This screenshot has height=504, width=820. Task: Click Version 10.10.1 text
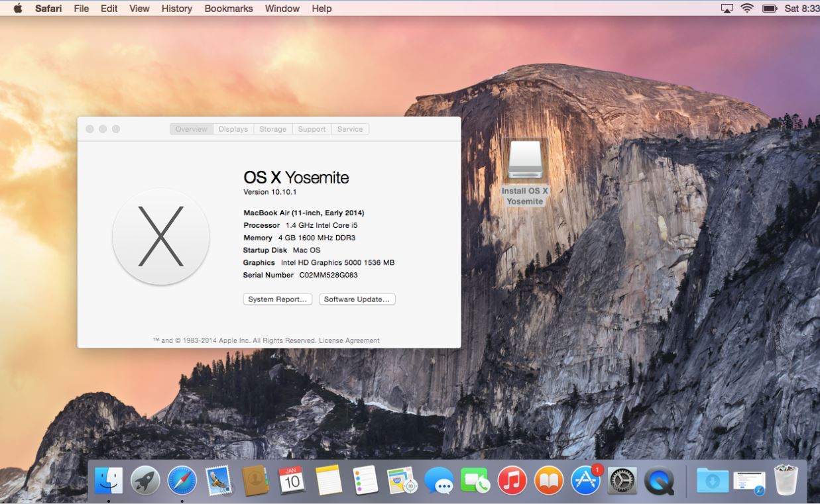(x=270, y=192)
